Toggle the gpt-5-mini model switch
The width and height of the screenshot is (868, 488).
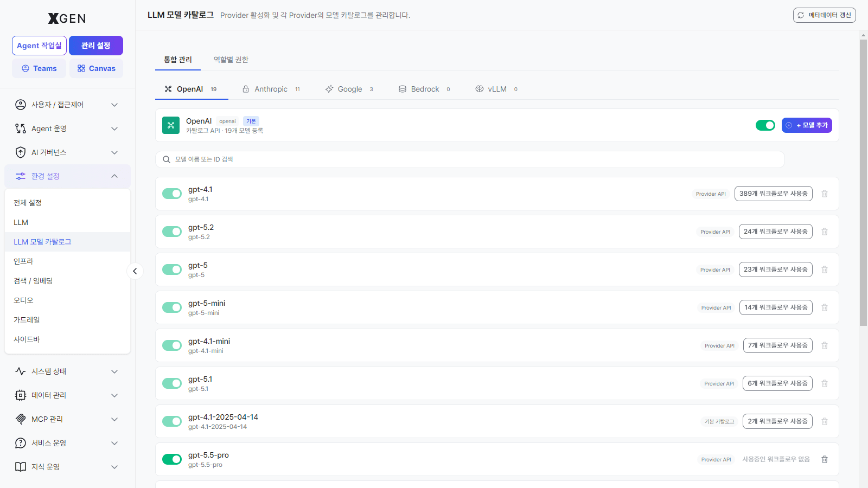click(x=172, y=307)
